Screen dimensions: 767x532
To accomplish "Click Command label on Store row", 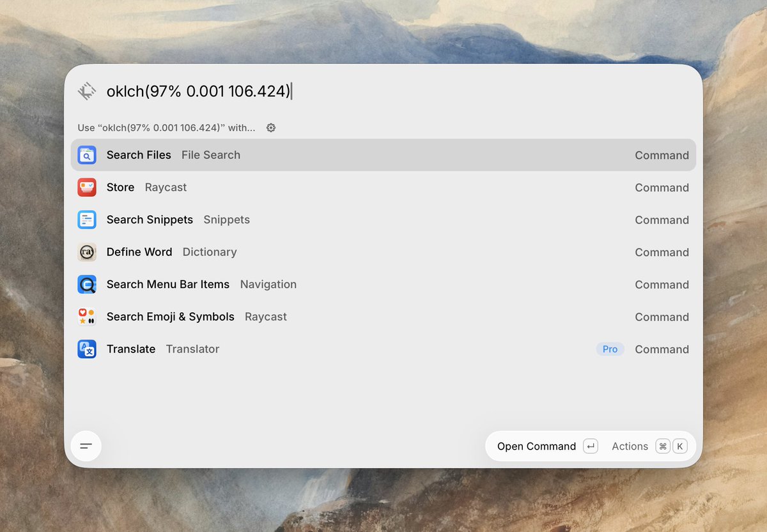I will click(662, 188).
